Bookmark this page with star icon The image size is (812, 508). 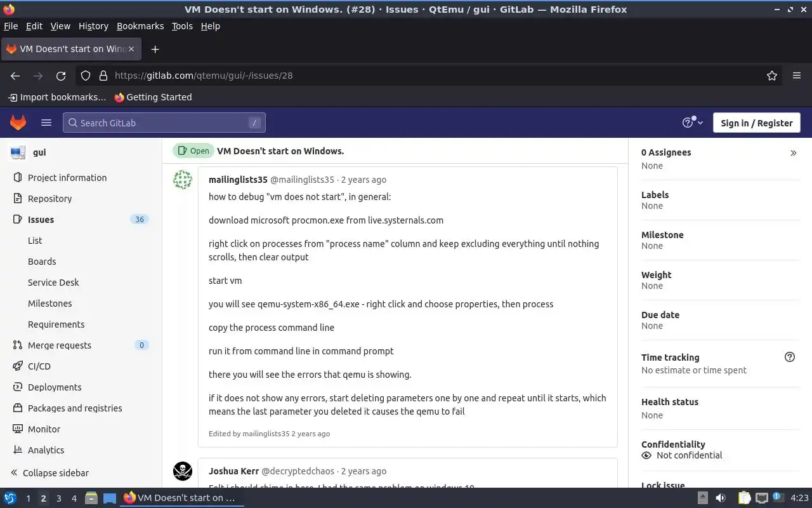click(771, 76)
